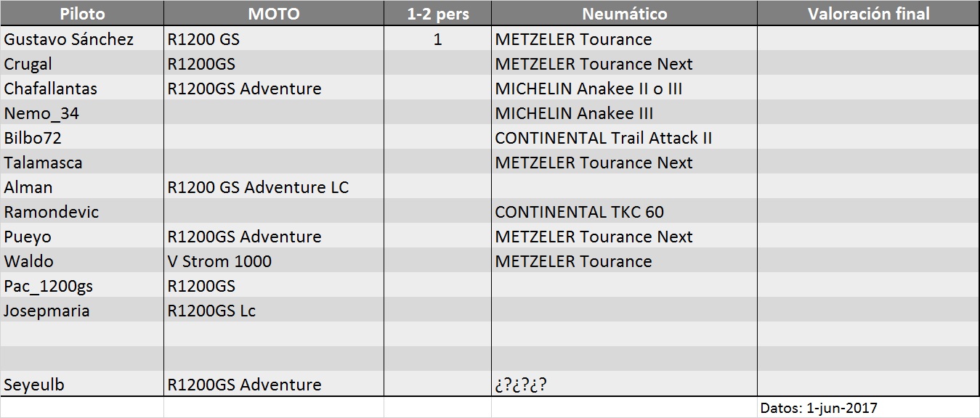Click the 1-2 pers header cell

pos(437,14)
